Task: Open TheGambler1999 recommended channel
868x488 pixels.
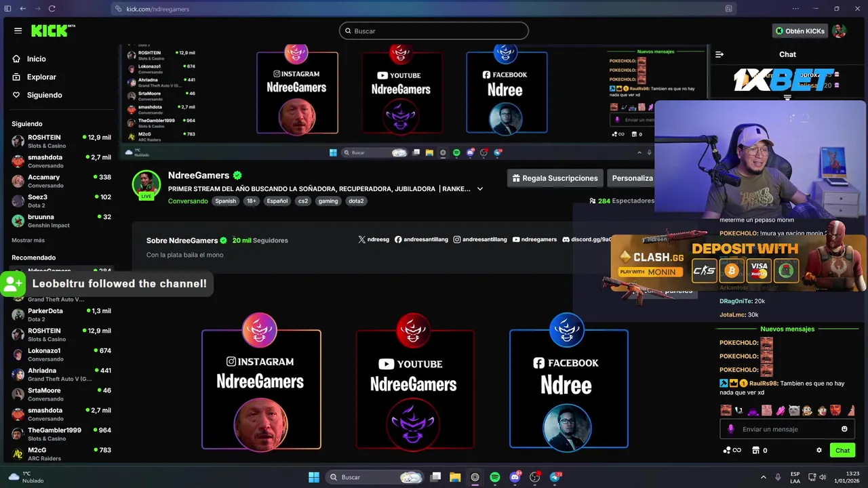Action: [61, 434]
